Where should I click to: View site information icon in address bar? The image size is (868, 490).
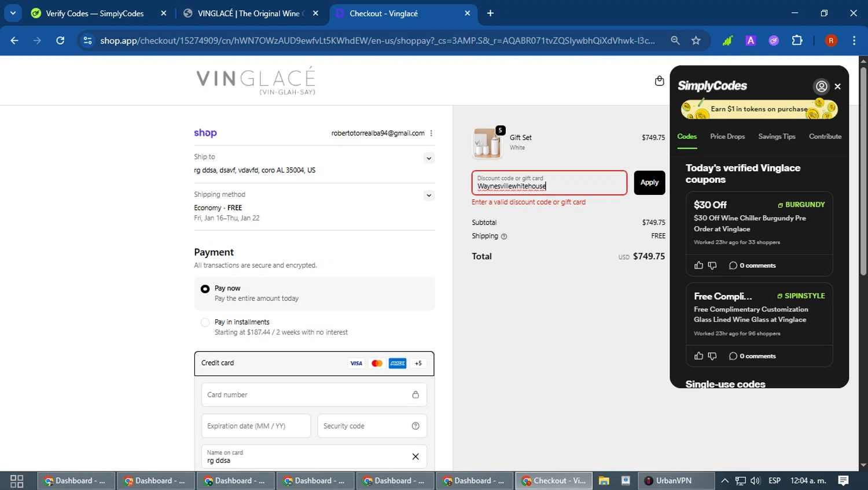87,40
